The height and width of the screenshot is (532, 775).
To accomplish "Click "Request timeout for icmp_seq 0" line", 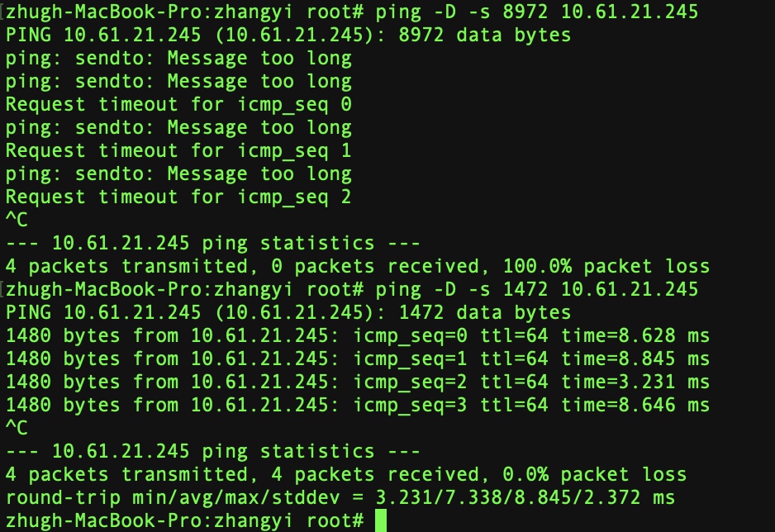I will click(x=178, y=105).
